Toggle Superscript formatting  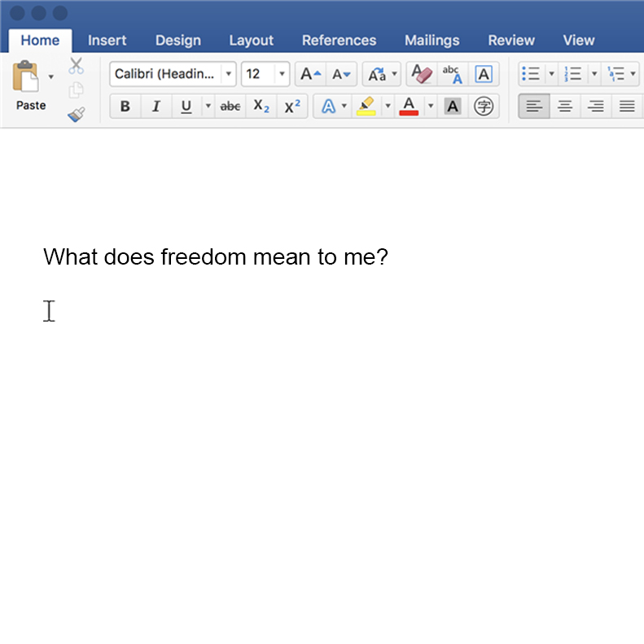[x=292, y=107]
